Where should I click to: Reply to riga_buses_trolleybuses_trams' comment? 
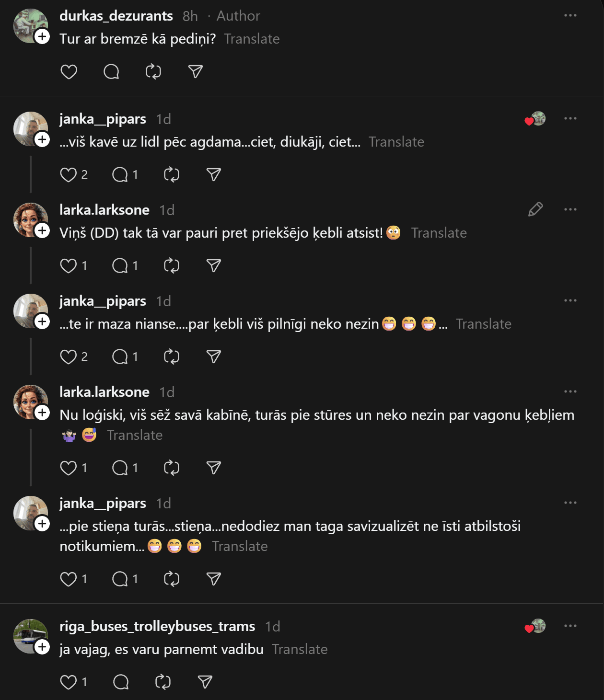(121, 682)
